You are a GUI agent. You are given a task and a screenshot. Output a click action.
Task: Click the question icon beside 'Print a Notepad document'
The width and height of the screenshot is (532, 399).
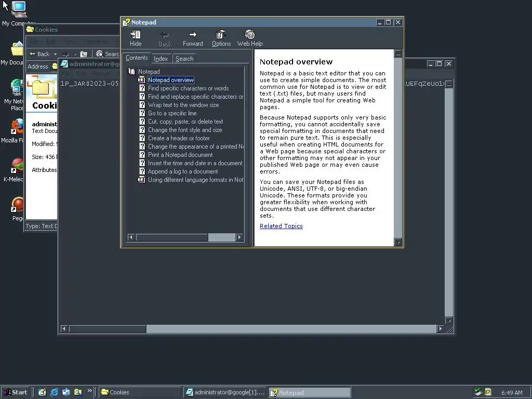click(x=142, y=154)
